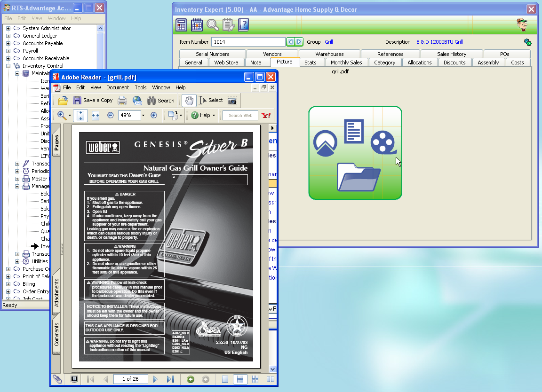Open the View menu in RTS-Advantage window
This screenshot has height=392, width=542.
pyautogui.click(x=37, y=19)
